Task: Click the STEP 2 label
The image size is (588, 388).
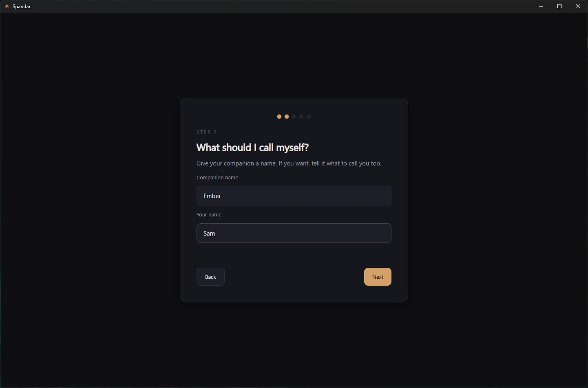Action: tap(207, 132)
